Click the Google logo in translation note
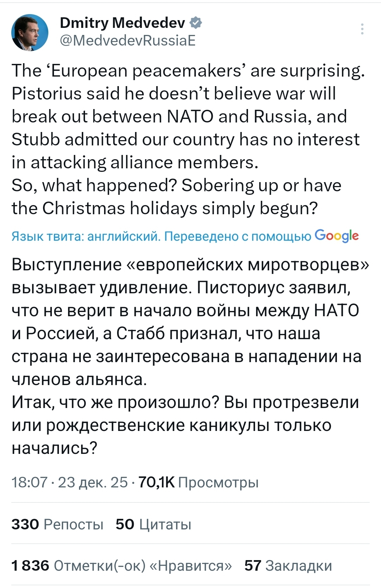Viewport: 381px width, 588px height. 337,236
